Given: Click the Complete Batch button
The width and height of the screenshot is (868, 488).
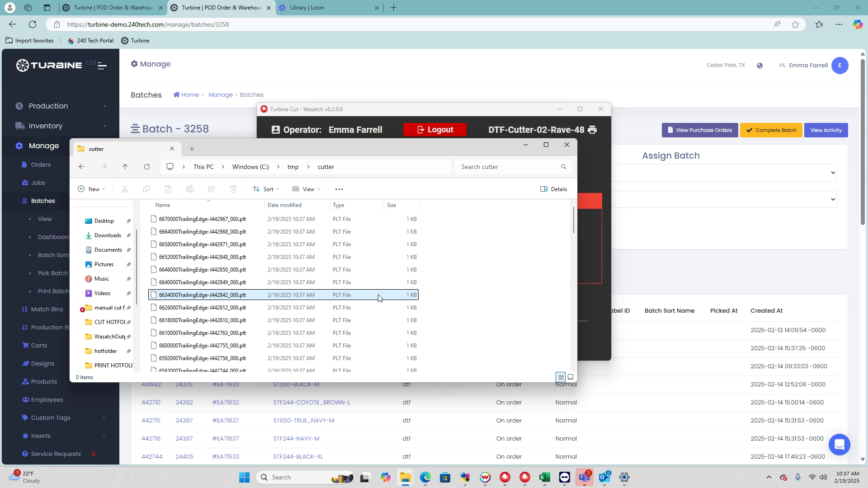Looking at the screenshot, I should pyautogui.click(x=771, y=130).
